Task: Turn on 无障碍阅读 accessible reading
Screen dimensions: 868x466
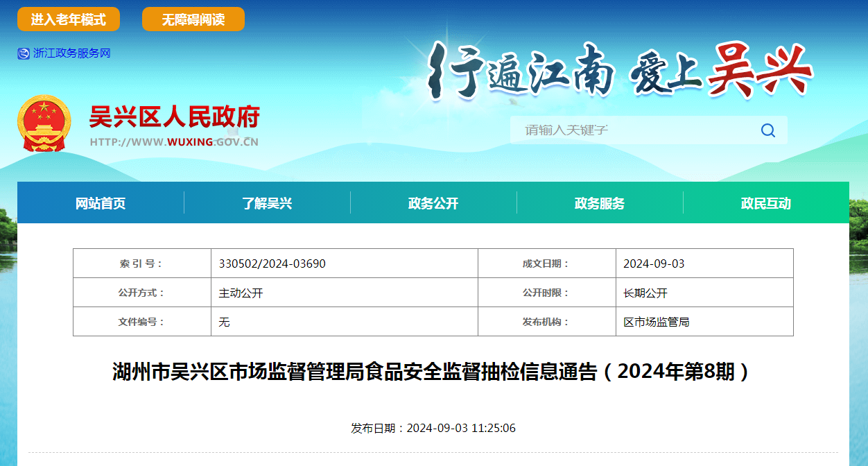Action: (193, 19)
